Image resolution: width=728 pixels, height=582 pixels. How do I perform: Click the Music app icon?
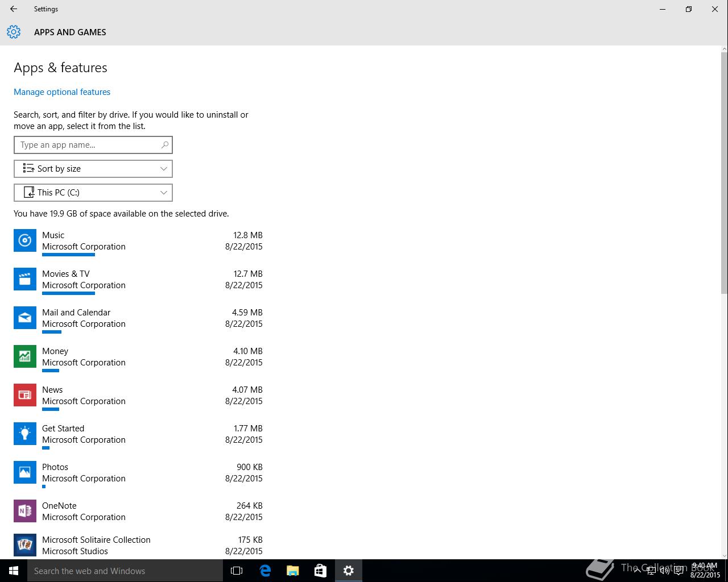[25, 240]
